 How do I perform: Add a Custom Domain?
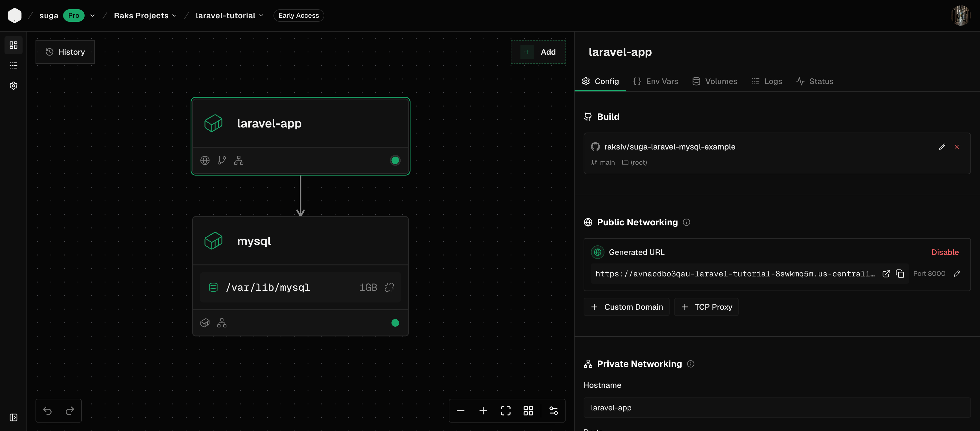click(626, 307)
